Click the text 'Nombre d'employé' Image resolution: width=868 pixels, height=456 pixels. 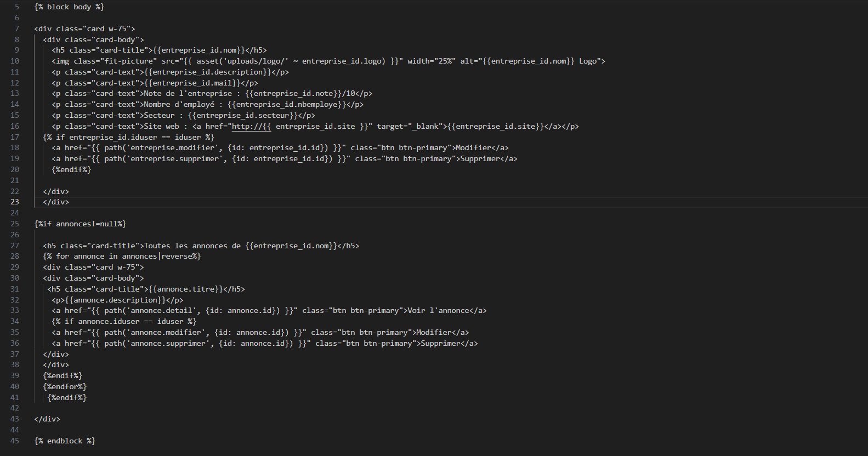[x=179, y=104]
